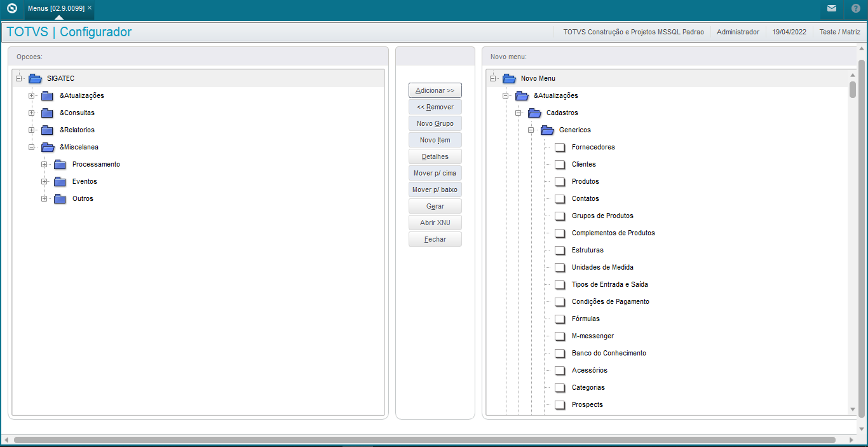Screen dimensions: 868x447
Task: Click the Mover p/ baixo button
Action: coord(435,189)
